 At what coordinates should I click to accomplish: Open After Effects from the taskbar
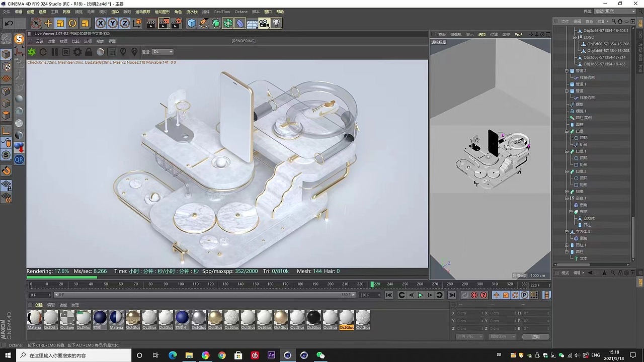click(x=271, y=355)
